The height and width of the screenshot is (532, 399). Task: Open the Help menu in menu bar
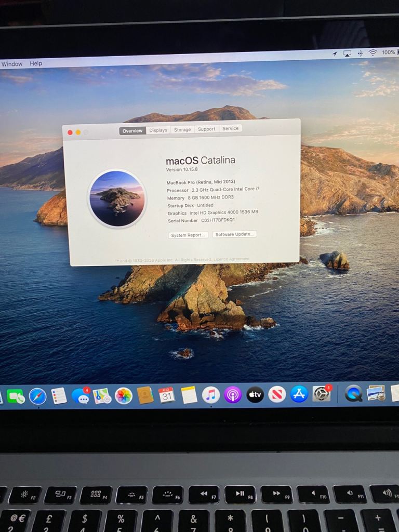(36, 63)
